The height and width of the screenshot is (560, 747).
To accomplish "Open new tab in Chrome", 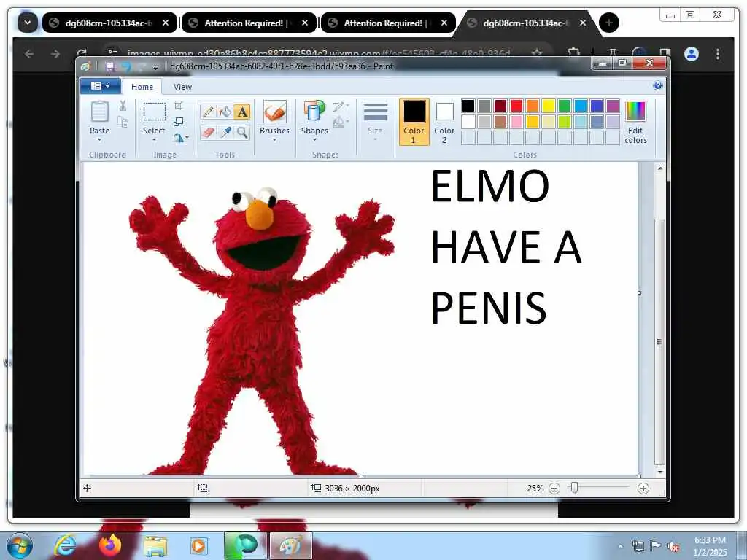I will pyautogui.click(x=609, y=23).
